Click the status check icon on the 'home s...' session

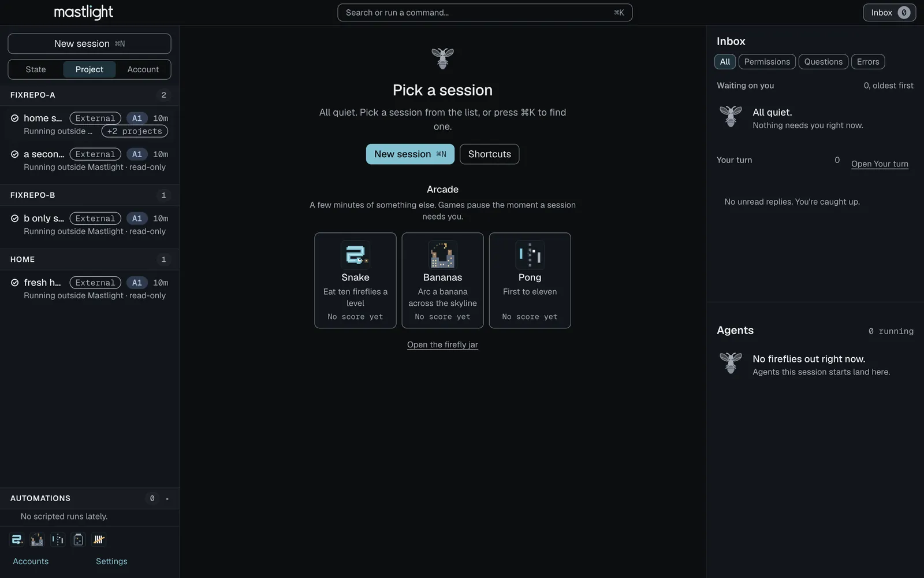[15, 118]
